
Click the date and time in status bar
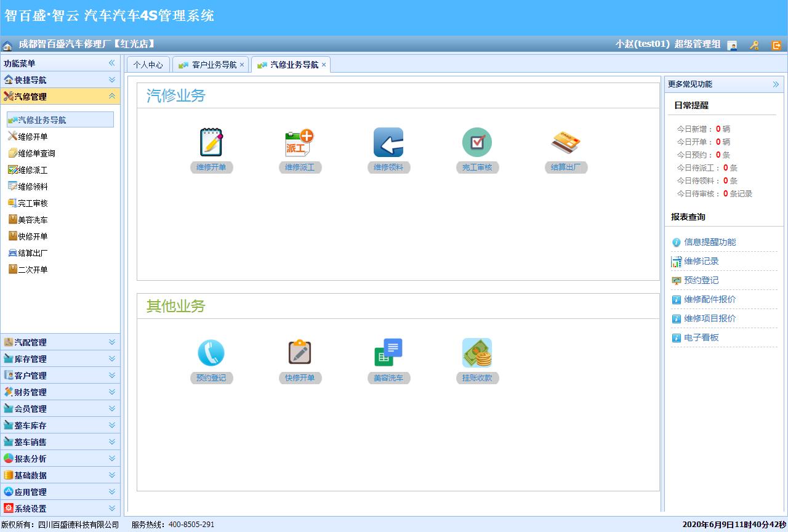tap(734, 525)
